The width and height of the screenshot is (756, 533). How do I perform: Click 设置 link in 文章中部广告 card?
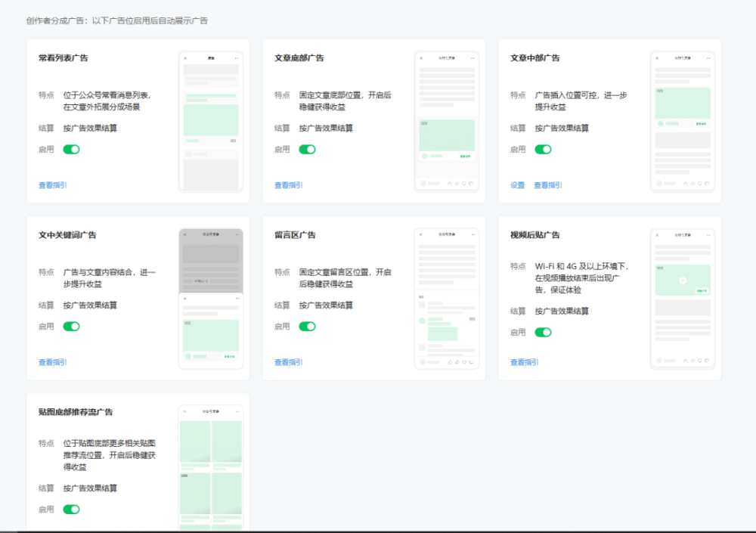(517, 185)
